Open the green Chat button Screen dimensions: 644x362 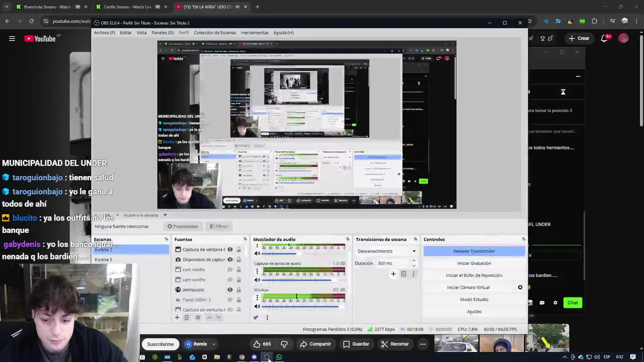[x=573, y=303]
